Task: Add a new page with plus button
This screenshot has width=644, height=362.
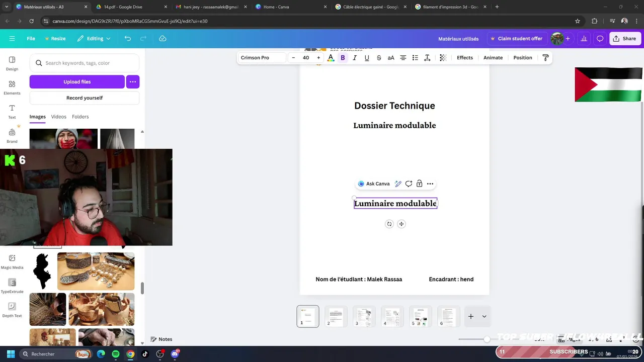Action: [471, 317]
